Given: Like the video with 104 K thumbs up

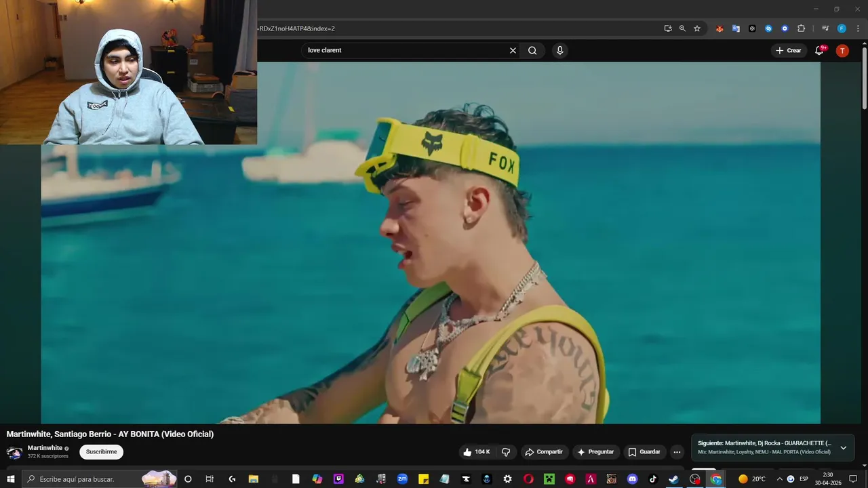Looking at the screenshot, I should pos(476,452).
